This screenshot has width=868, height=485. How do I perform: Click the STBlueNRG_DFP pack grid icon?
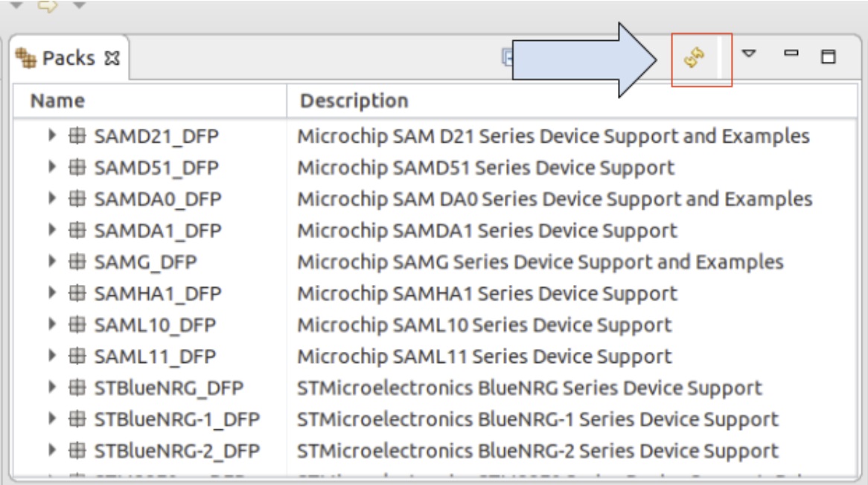tap(77, 388)
